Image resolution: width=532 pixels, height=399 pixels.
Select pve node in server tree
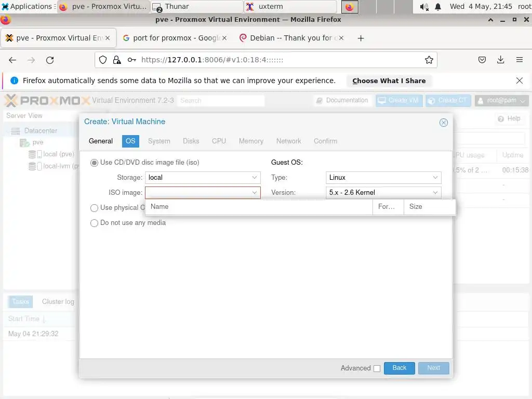click(37, 142)
